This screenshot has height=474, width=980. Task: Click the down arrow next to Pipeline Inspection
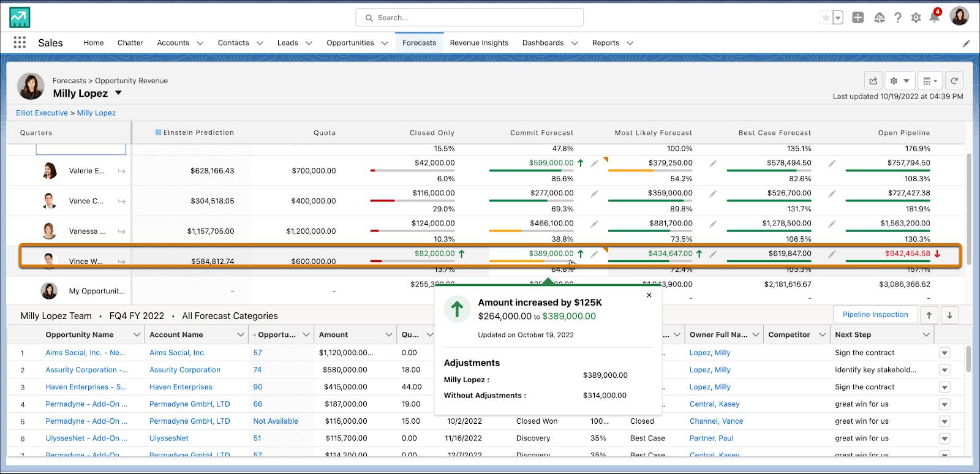pyautogui.click(x=949, y=315)
